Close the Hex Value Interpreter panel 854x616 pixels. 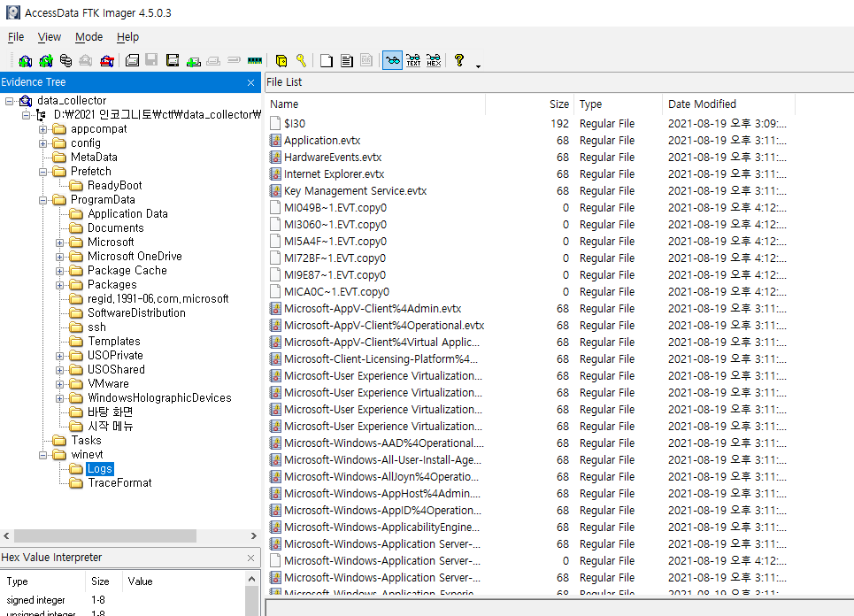click(250, 558)
